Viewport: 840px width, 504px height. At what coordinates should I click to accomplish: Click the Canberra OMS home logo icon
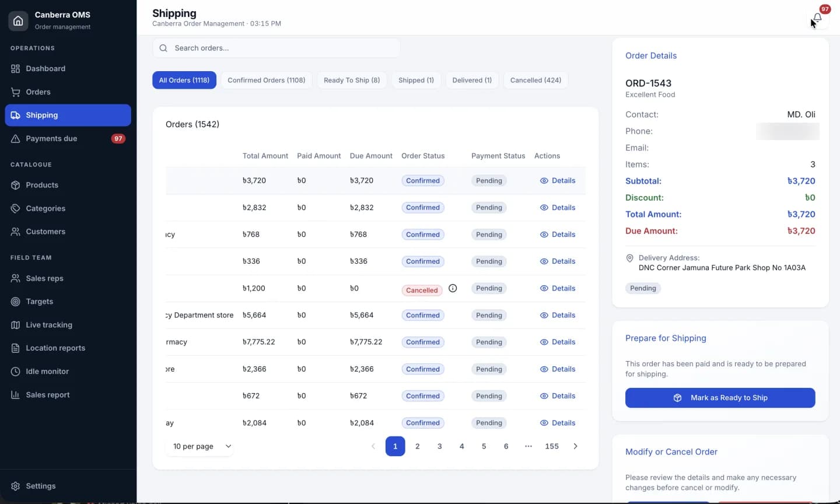click(x=18, y=20)
